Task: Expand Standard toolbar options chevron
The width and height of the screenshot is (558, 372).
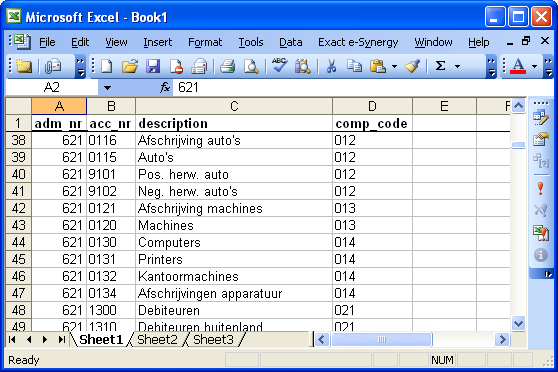Action: [491, 66]
